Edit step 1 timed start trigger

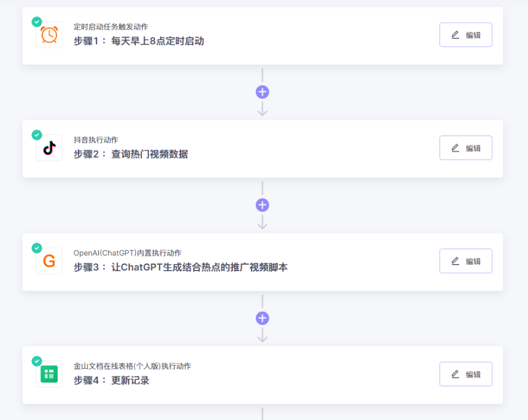point(466,35)
